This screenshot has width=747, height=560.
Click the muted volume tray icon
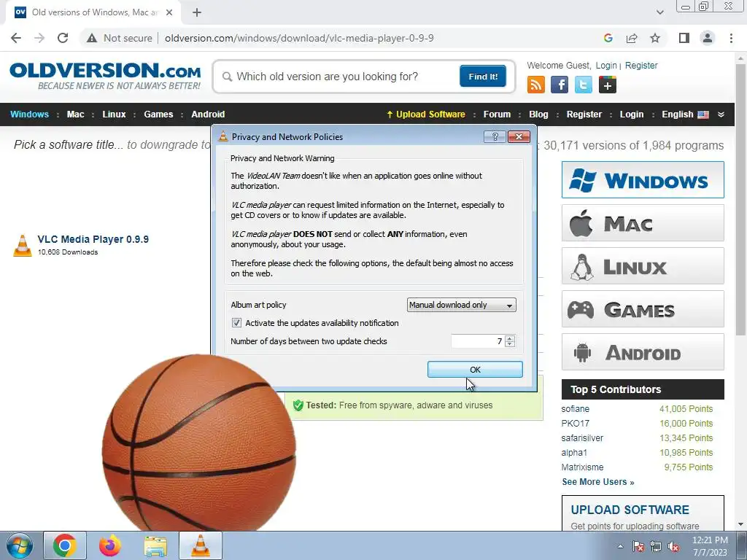(x=673, y=547)
